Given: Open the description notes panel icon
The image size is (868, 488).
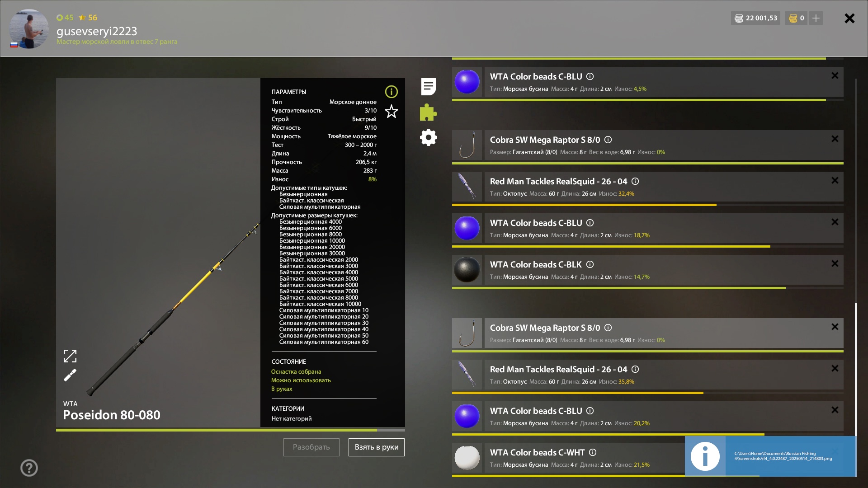Looking at the screenshot, I should tap(428, 86).
